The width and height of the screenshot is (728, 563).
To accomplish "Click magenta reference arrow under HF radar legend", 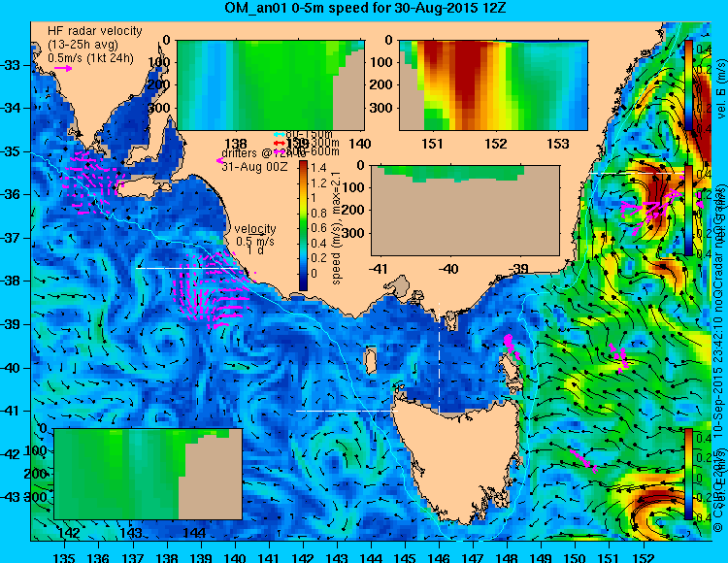I will [63, 69].
